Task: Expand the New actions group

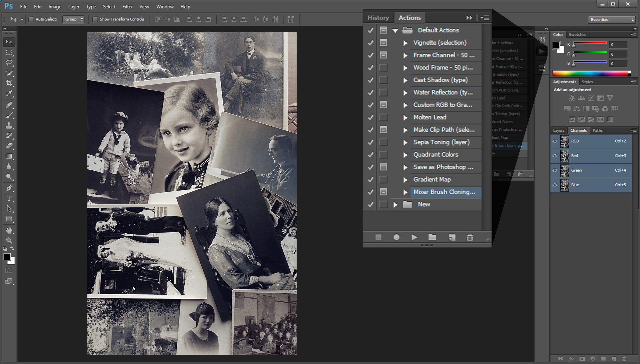Action: point(395,204)
